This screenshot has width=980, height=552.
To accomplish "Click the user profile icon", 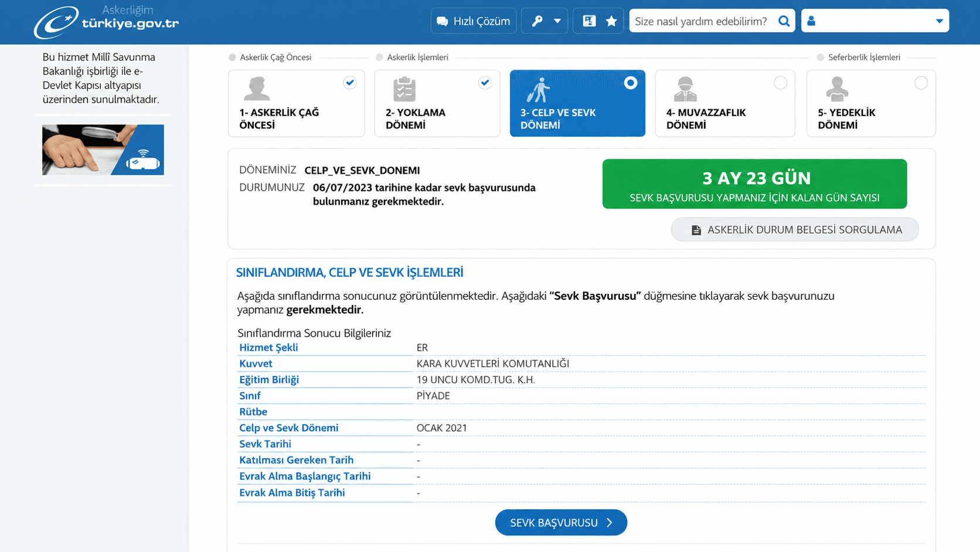I will point(811,21).
